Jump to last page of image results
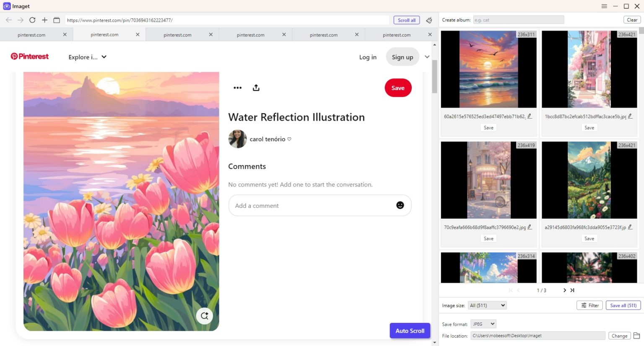Viewport: 644px width, 346px height. 572,290
